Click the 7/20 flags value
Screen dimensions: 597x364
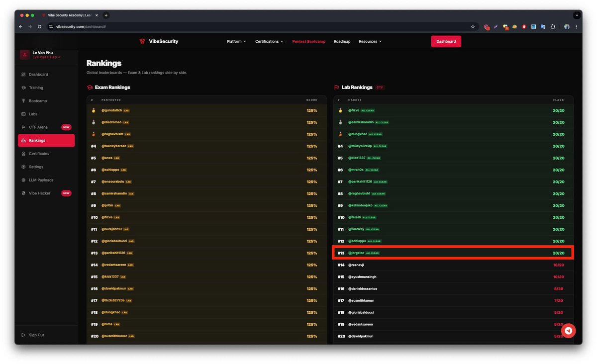click(560, 301)
